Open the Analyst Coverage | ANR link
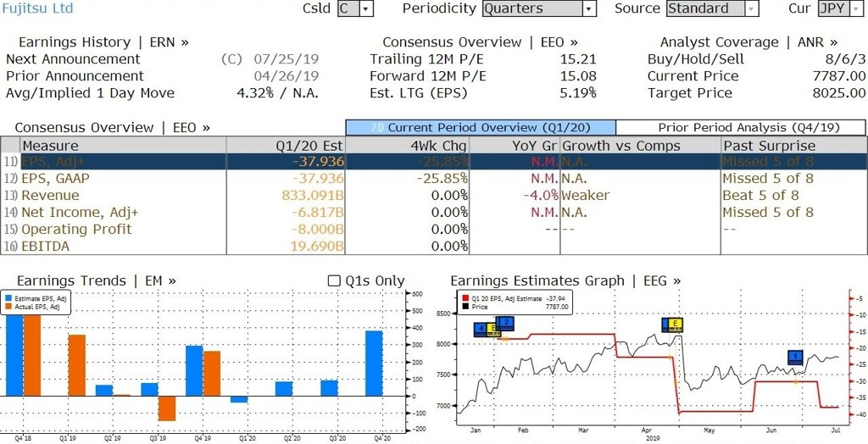Screen dimensions: 868x444 tap(748, 42)
